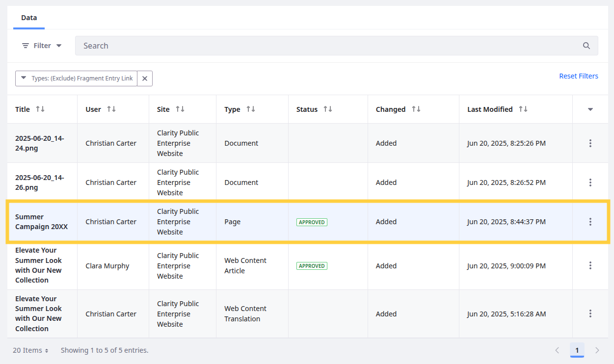Focus the Search input field
The image size is (614, 364).
[324, 46]
